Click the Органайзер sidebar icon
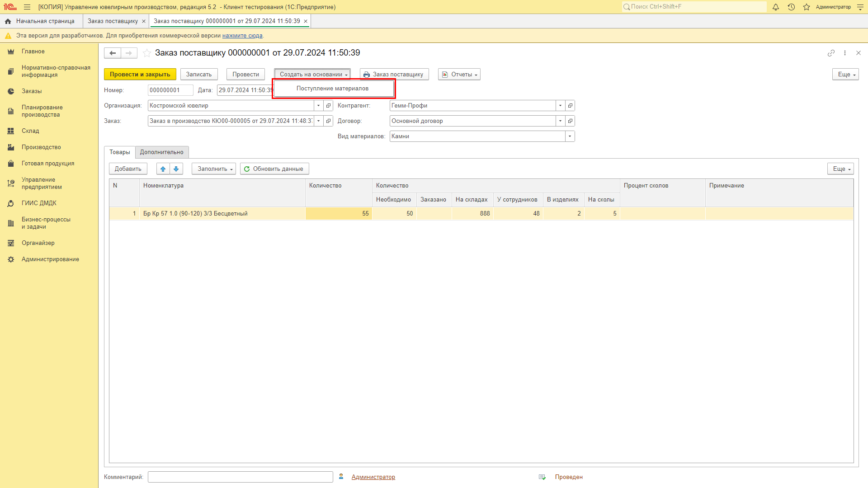868x488 pixels. pyautogui.click(x=11, y=243)
